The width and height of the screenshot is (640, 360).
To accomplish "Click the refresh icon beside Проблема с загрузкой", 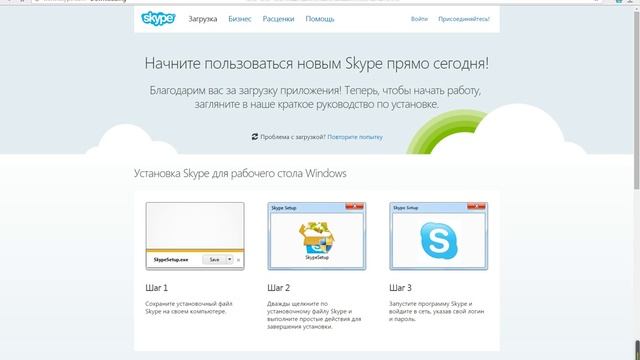I will coord(255,137).
